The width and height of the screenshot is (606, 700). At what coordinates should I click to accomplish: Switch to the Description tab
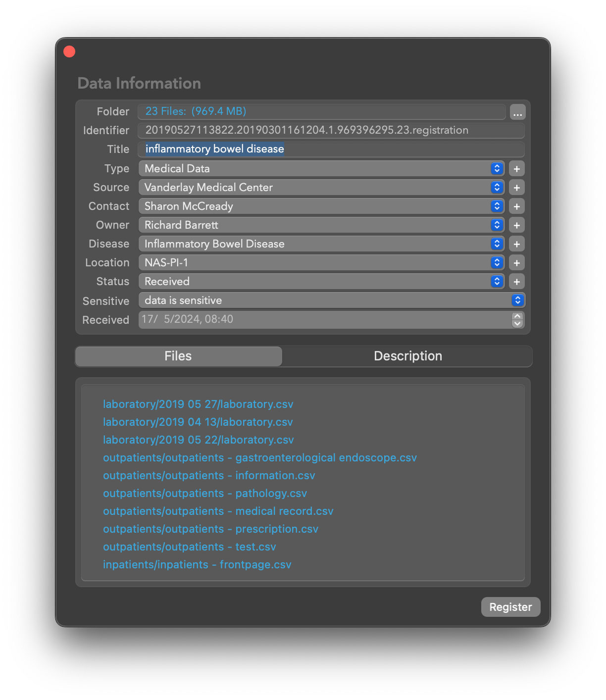407,356
